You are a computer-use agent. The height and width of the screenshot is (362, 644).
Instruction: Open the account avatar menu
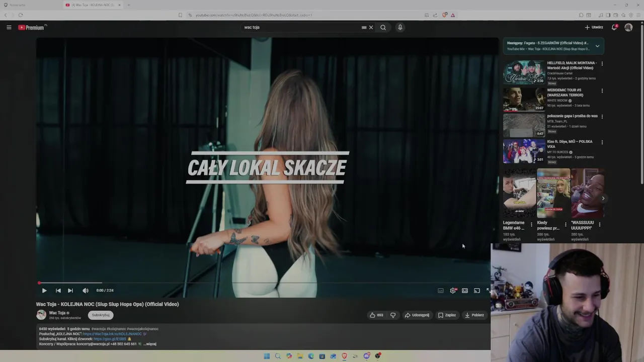[x=628, y=28]
